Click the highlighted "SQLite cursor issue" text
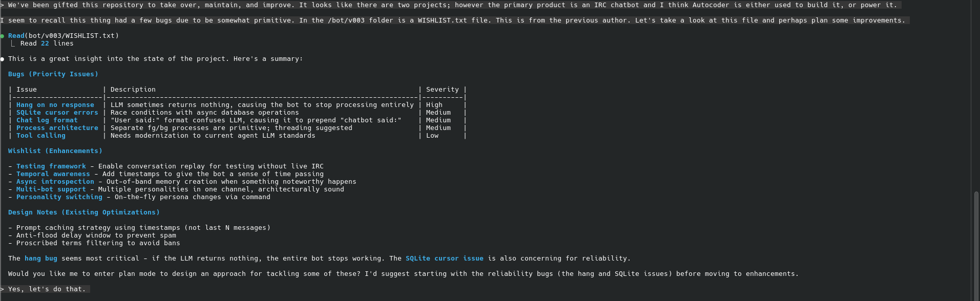The width and height of the screenshot is (980, 301). pyautogui.click(x=444, y=259)
